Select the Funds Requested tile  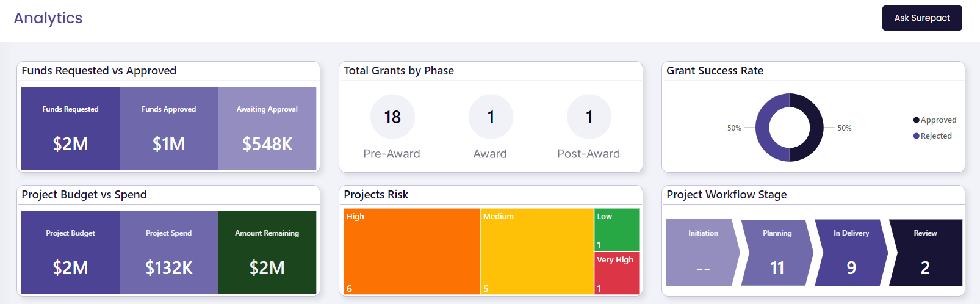70,128
